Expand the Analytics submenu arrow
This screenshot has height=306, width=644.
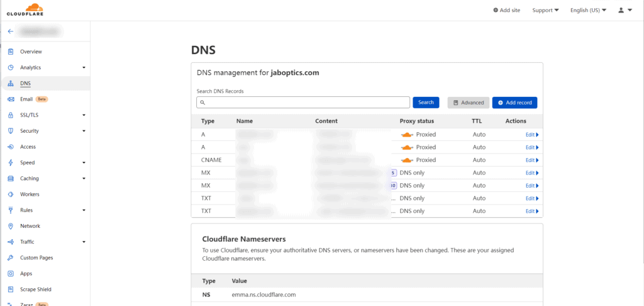pos(84,67)
